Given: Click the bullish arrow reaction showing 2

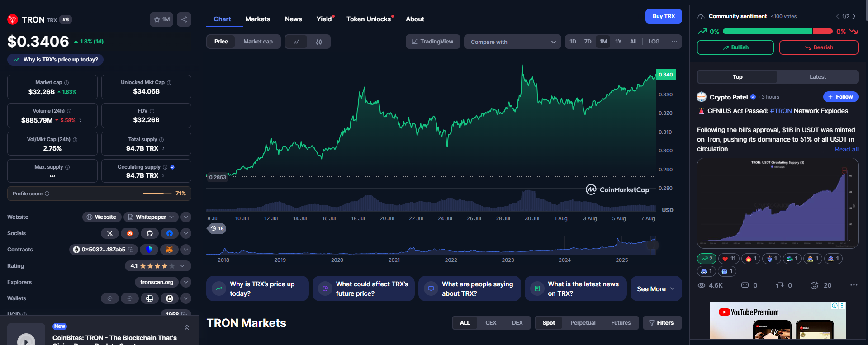Looking at the screenshot, I should (x=707, y=259).
